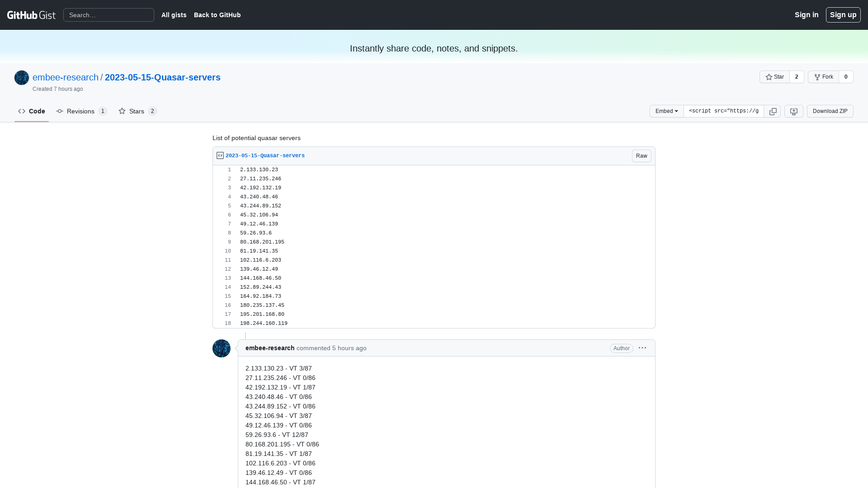
Task: Expand the Embed dropdown menu
Action: coord(666,111)
